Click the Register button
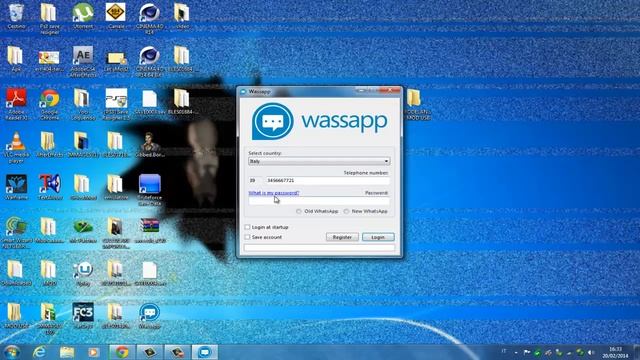Viewport: 640px width, 360px height. (342, 237)
